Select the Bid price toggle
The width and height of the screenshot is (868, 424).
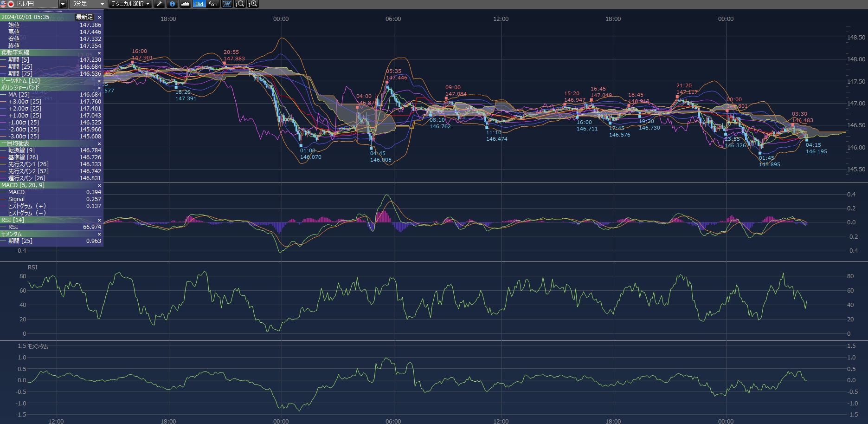(x=199, y=4)
